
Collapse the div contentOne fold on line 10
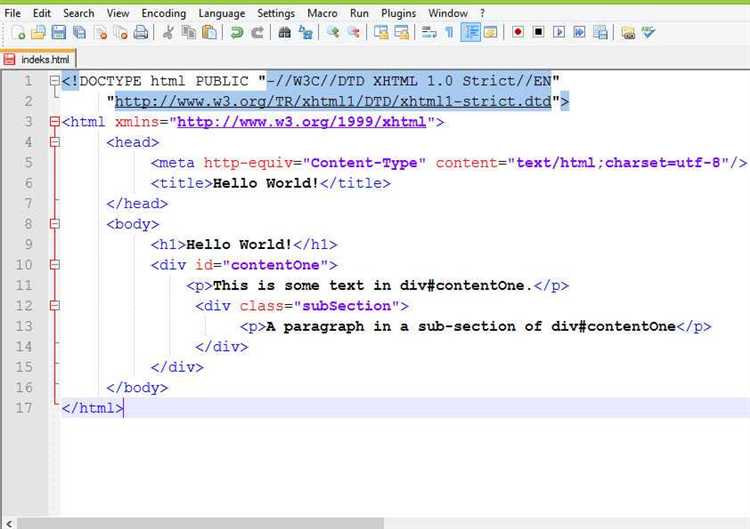coord(54,265)
